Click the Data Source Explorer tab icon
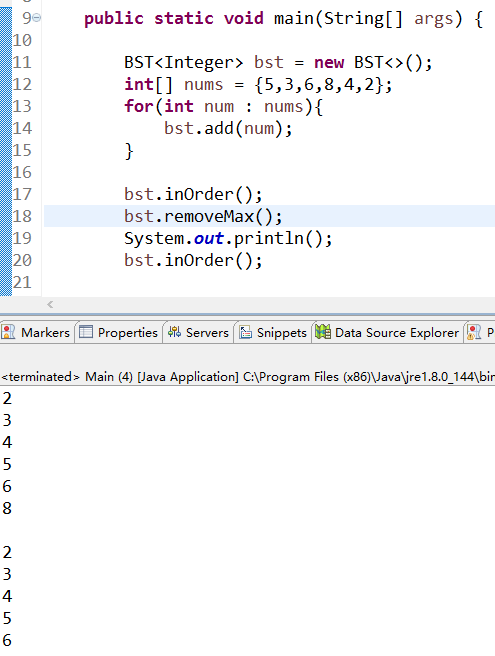 (x=323, y=332)
